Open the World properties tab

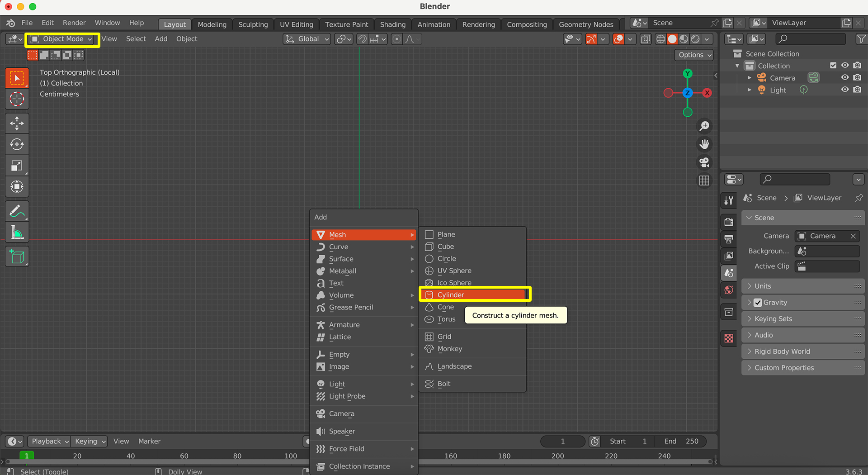click(x=729, y=290)
